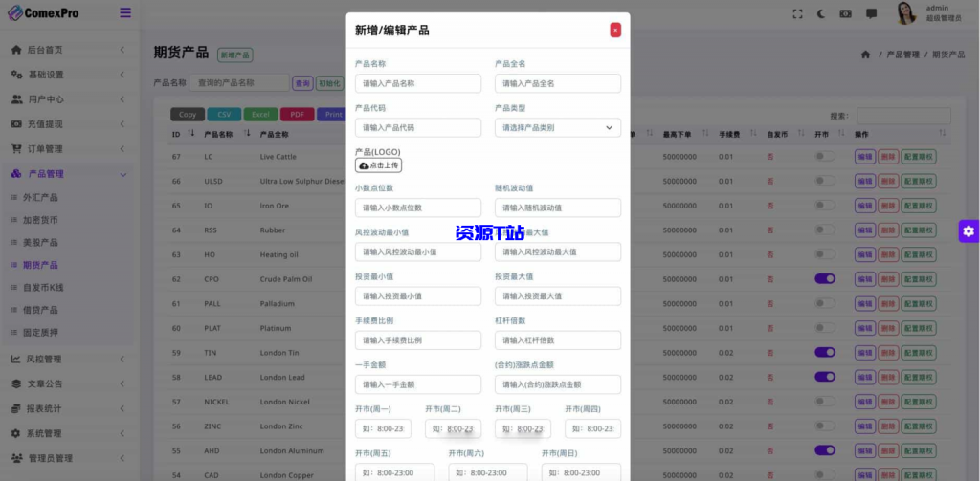The image size is (980, 481).
Task: Click the 管理员管理 users icon
Action: pyautogui.click(x=17, y=458)
